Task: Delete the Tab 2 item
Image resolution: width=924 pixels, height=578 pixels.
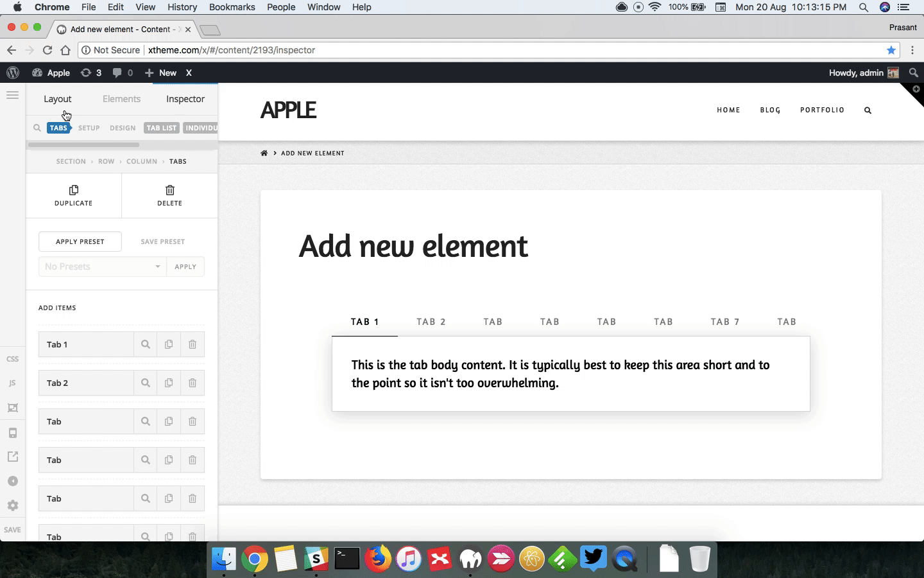Action: tap(193, 383)
